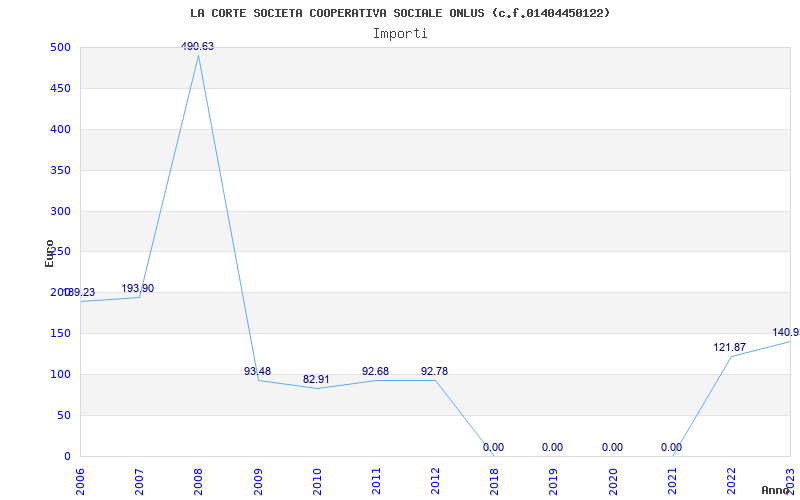
Task: Click the 400 y-axis tick label
Action: coord(60,129)
